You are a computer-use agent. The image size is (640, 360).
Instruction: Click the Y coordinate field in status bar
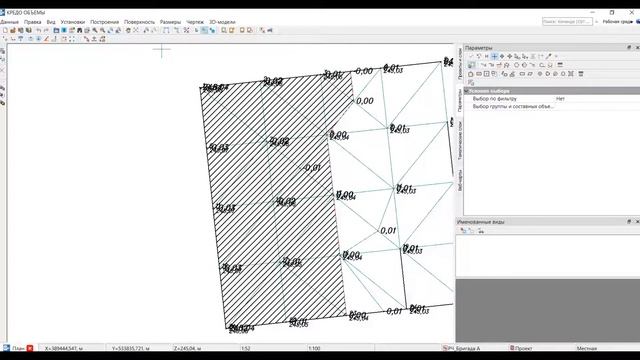pos(131,349)
